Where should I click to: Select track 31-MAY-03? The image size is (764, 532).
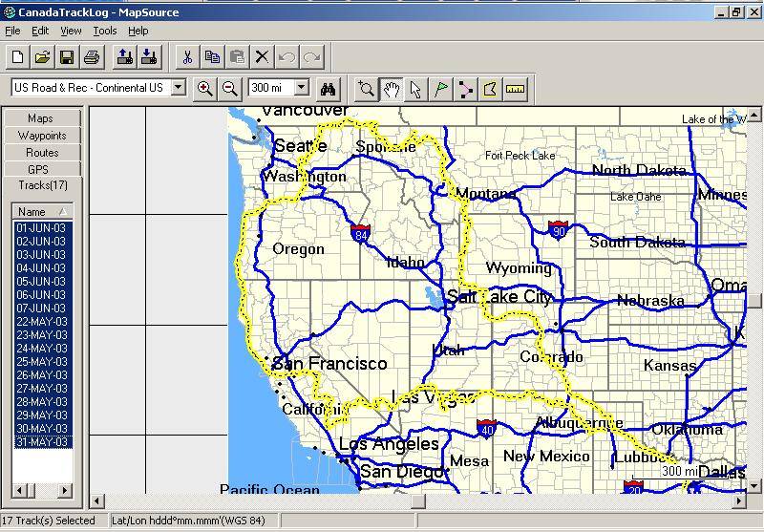pos(43,442)
